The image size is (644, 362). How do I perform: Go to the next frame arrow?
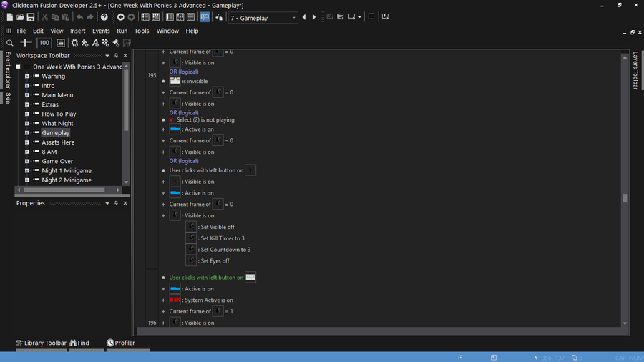(x=314, y=17)
